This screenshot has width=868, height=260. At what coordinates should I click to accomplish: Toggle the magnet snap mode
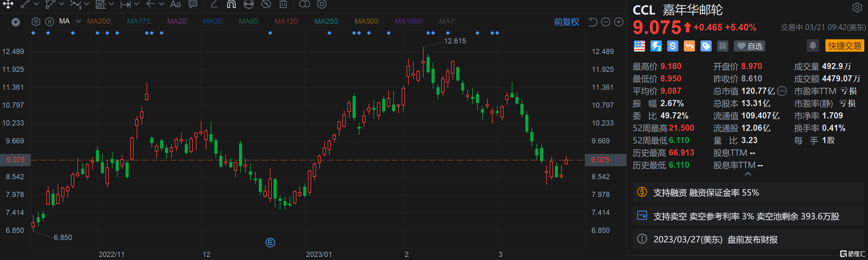(231, 4)
